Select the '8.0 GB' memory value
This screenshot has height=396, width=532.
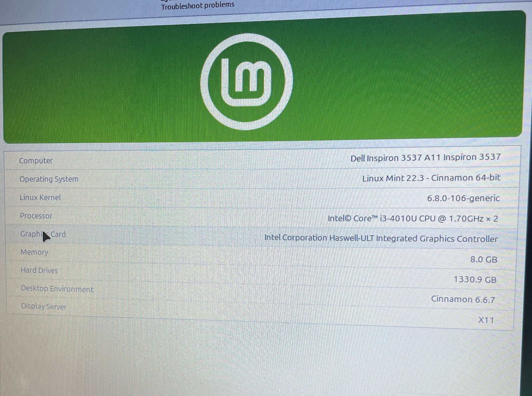[x=484, y=259]
